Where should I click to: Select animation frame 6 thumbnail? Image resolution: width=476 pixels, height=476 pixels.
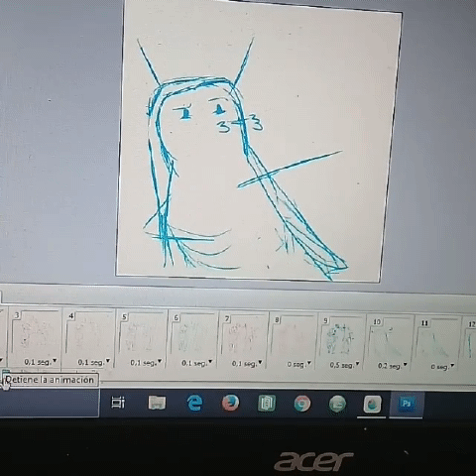(x=193, y=334)
